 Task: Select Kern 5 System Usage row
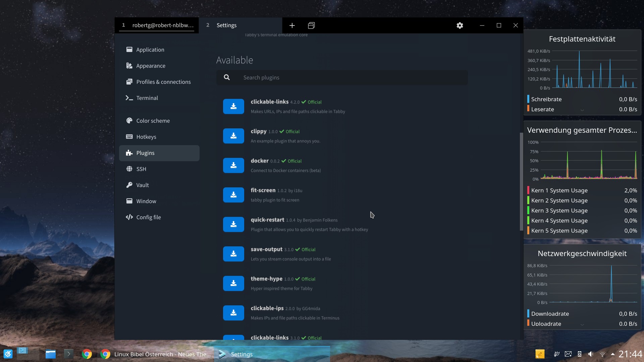pos(582,231)
